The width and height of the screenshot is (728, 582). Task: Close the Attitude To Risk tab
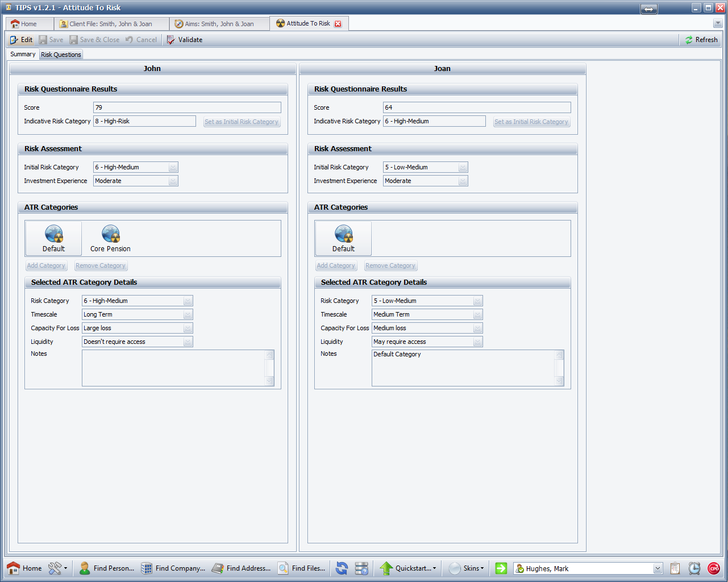click(x=338, y=24)
